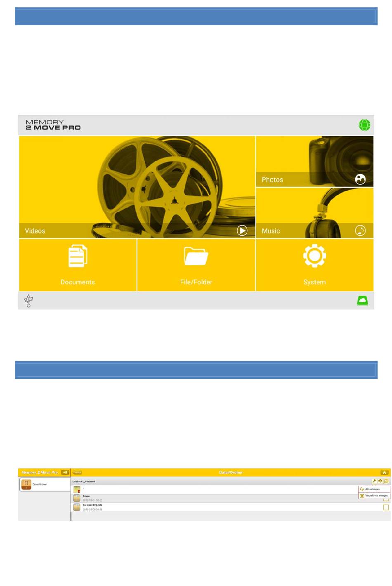Open the Documents section
Viewport: 392px width, 586px height.
[x=78, y=265]
